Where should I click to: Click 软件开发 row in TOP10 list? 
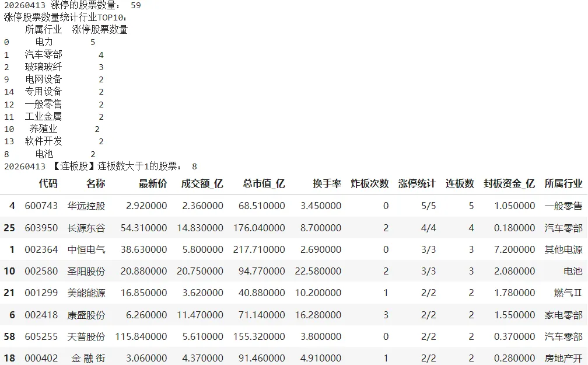click(x=54, y=141)
